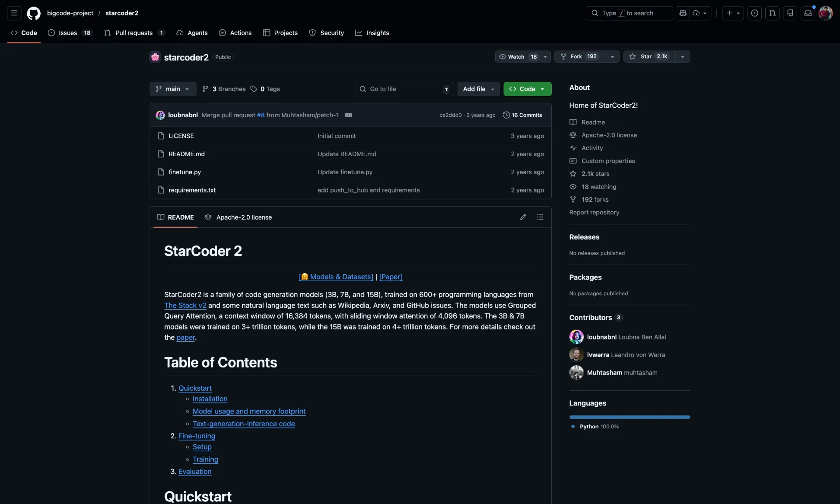Expand the Add file dropdown
Screen dimensions: 840x504
[478, 89]
